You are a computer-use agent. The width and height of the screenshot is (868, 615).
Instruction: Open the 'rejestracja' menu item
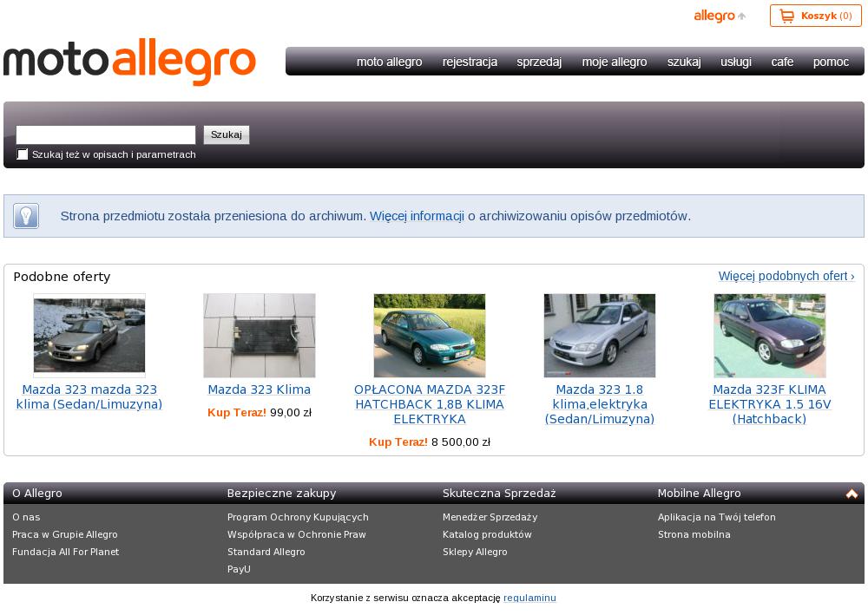(470, 62)
